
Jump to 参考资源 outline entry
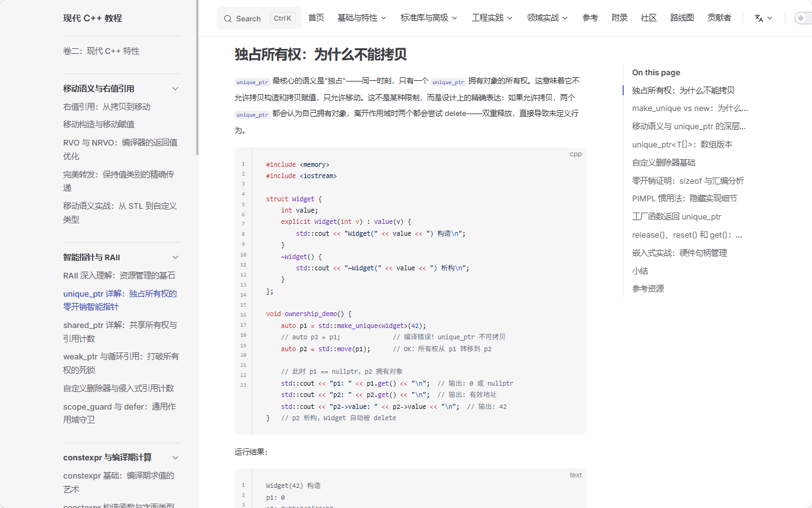tap(648, 288)
